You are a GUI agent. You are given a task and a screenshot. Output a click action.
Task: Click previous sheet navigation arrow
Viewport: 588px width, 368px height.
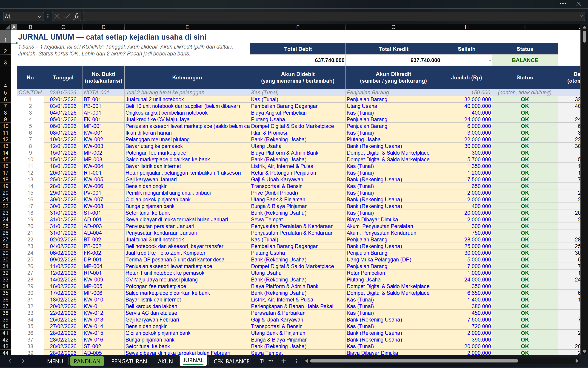coord(10,361)
